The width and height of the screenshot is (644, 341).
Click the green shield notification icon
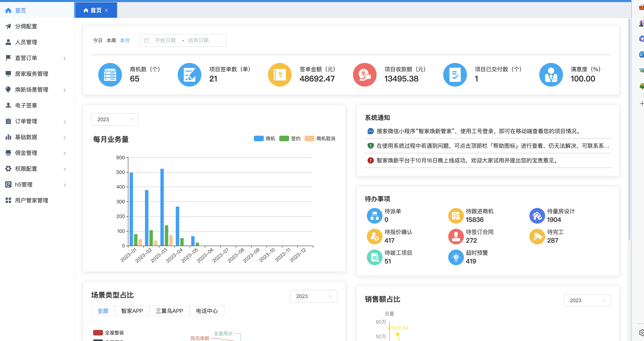click(371, 146)
